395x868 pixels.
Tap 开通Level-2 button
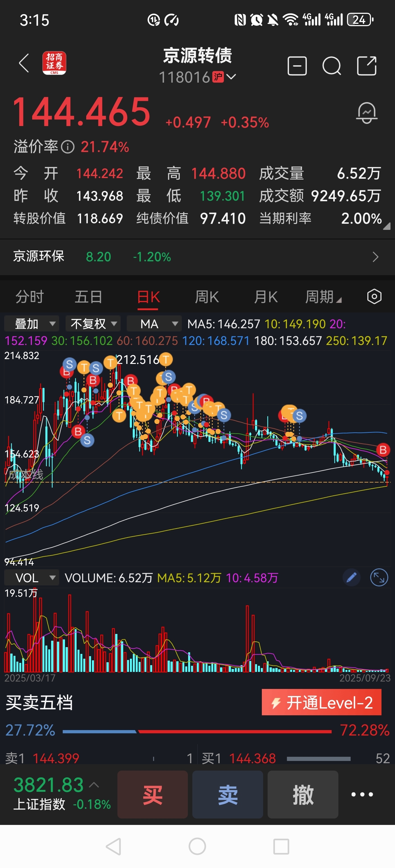click(x=322, y=702)
